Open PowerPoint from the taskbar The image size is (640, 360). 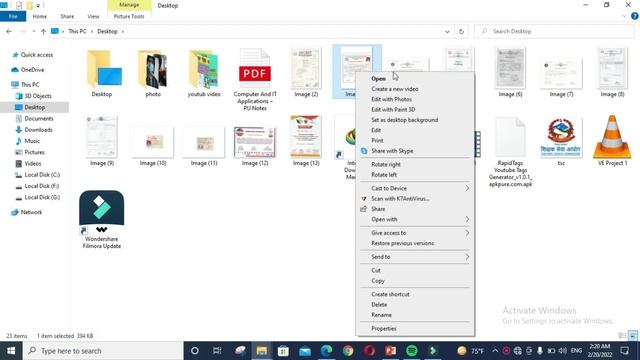coord(390,351)
